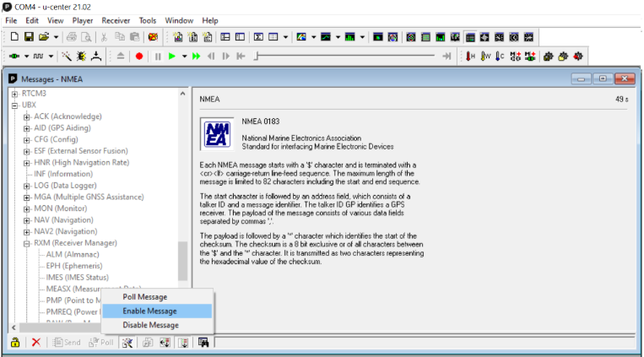Select ALM (Almanac) under RXM
Screen dimensions: 644x357
(x=73, y=254)
